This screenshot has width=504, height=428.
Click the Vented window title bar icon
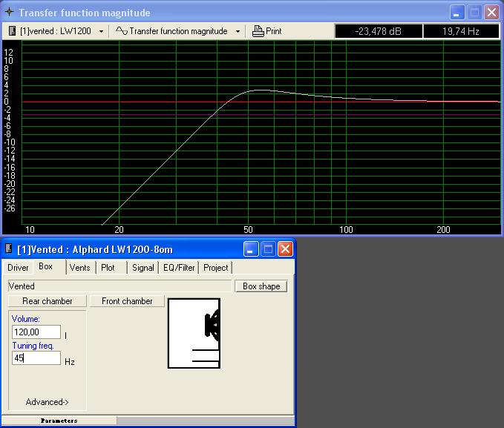point(9,249)
